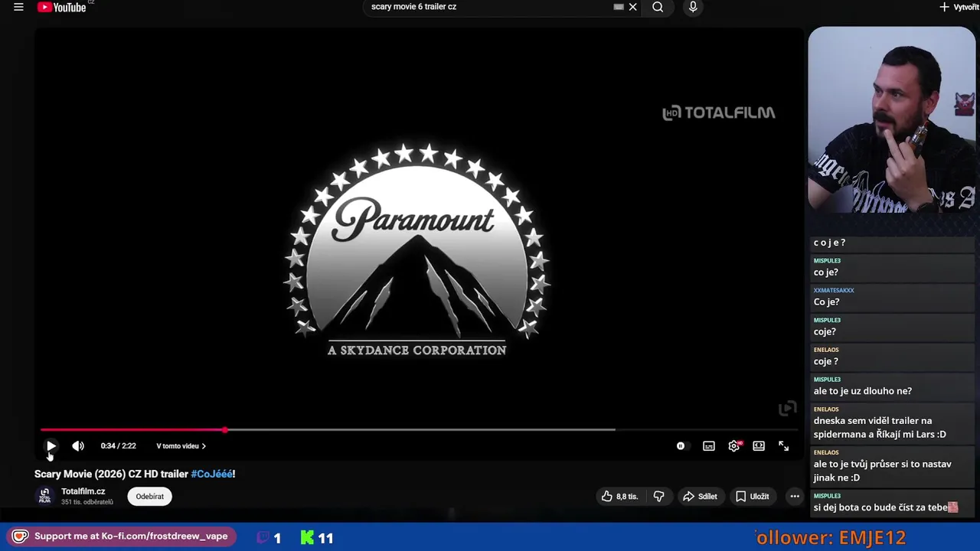Screen dimensions: 980x551
Task: Open the player settings gear
Action: (734, 446)
